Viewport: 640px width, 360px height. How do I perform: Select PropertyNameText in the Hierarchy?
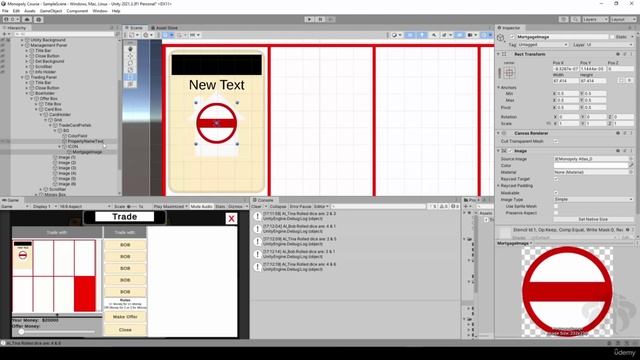(85, 141)
